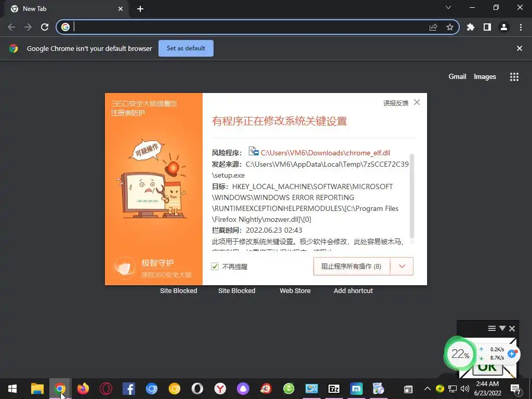Open the tab search chevron
The height and width of the screenshot is (399, 532).
click(448, 7)
